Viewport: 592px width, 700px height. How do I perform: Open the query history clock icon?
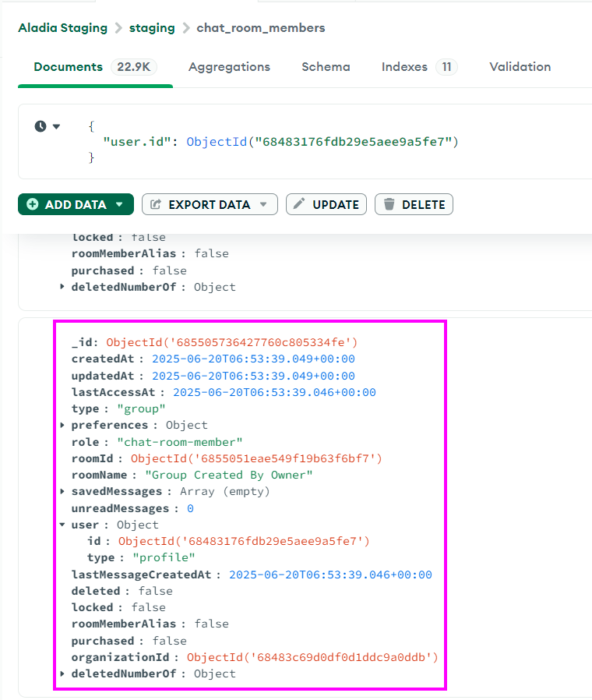click(41, 126)
